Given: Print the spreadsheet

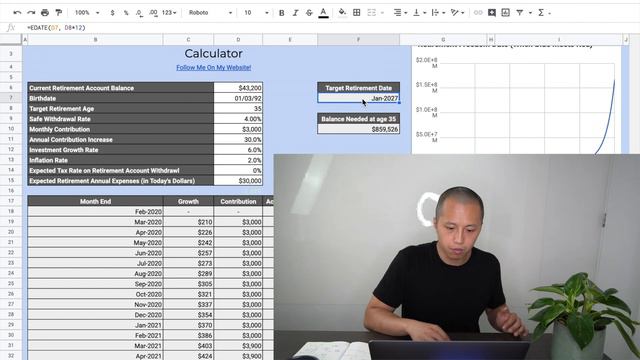Looking at the screenshot, I should [x=45, y=13].
